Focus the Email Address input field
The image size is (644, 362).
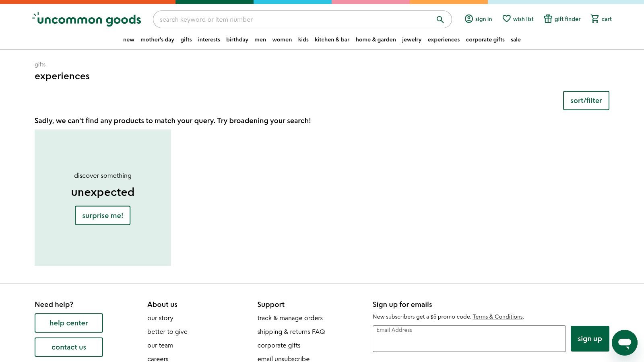tap(469, 340)
